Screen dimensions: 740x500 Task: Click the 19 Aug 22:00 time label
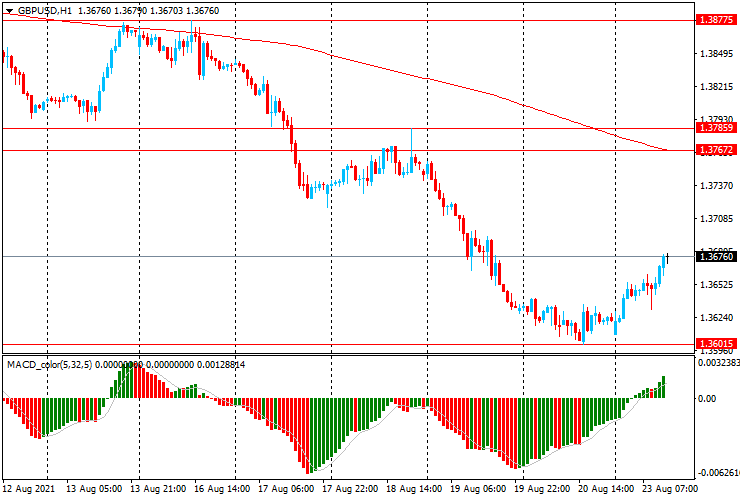[x=542, y=488]
